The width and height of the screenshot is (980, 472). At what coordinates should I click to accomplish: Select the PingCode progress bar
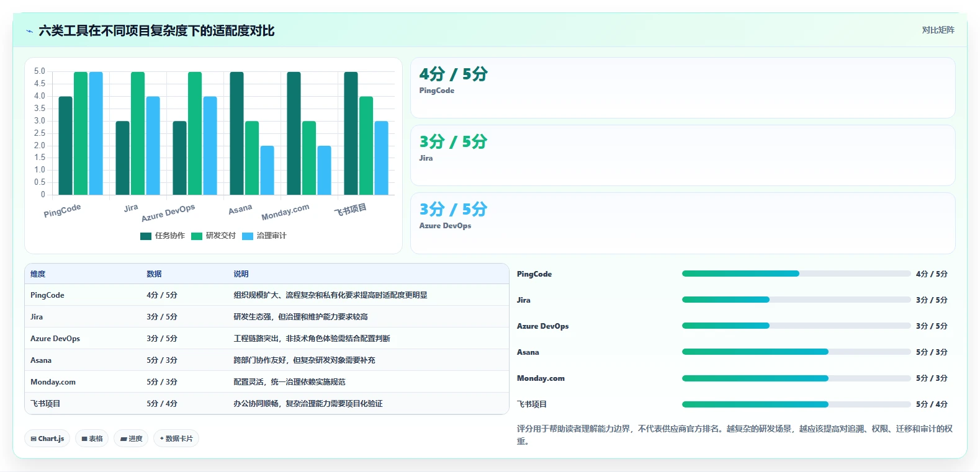[796, 274]
